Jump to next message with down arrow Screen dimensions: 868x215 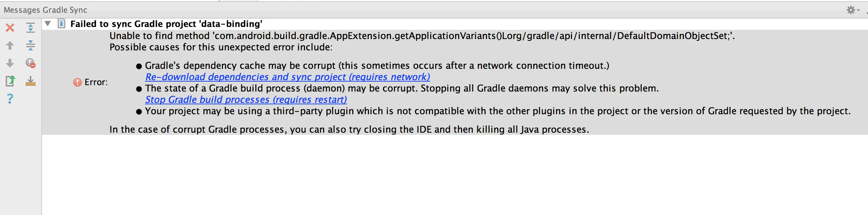(10, 63)
